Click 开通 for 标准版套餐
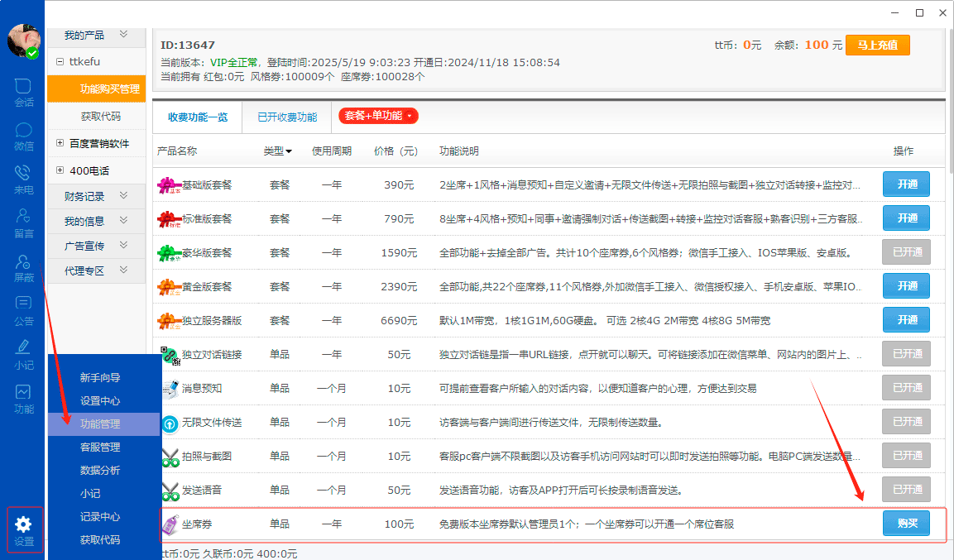Screen dimensions: 954x560 click(906, 218)
